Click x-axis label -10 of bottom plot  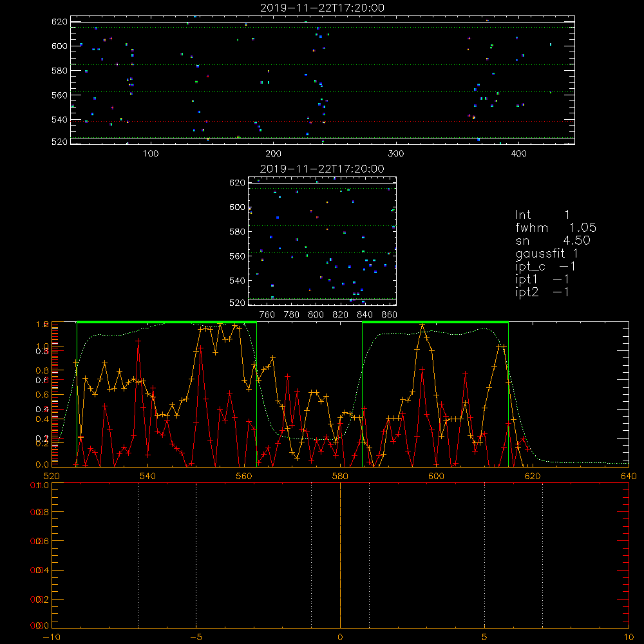coord(52,637)
